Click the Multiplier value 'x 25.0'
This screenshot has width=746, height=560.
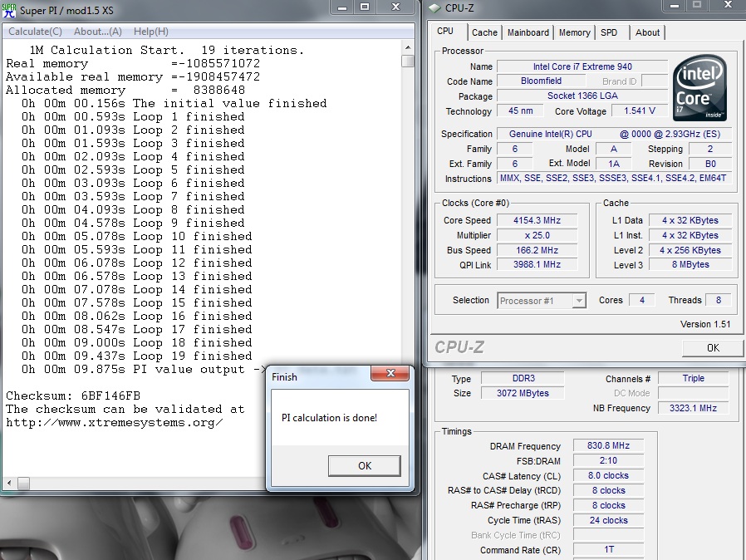point(537,235)
